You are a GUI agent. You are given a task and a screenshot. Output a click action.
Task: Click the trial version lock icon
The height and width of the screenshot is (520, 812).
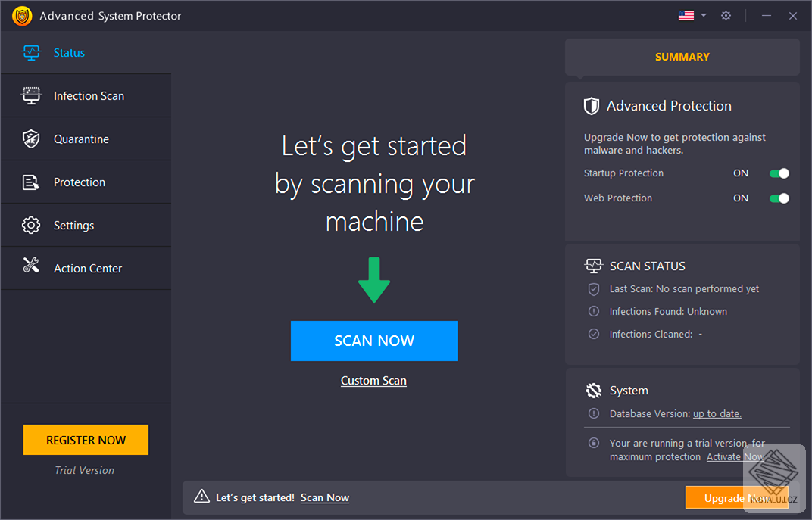point(594,443)
